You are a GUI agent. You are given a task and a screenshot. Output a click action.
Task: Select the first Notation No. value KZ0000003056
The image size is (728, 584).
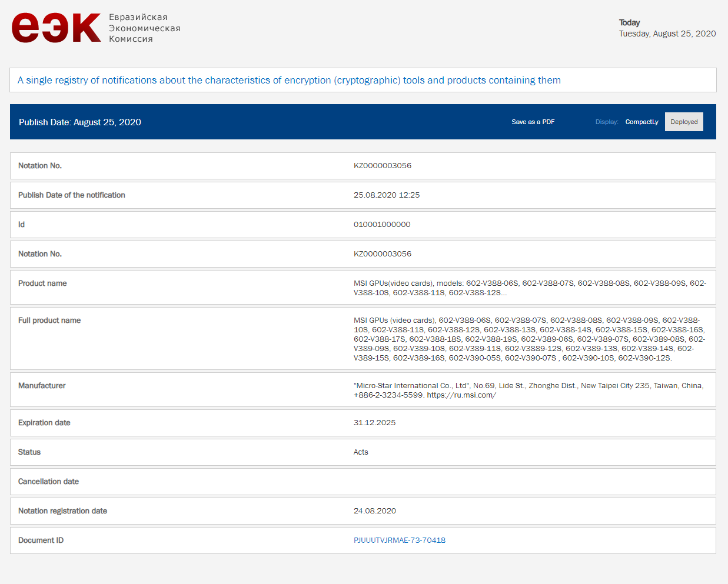click(383, 166)
